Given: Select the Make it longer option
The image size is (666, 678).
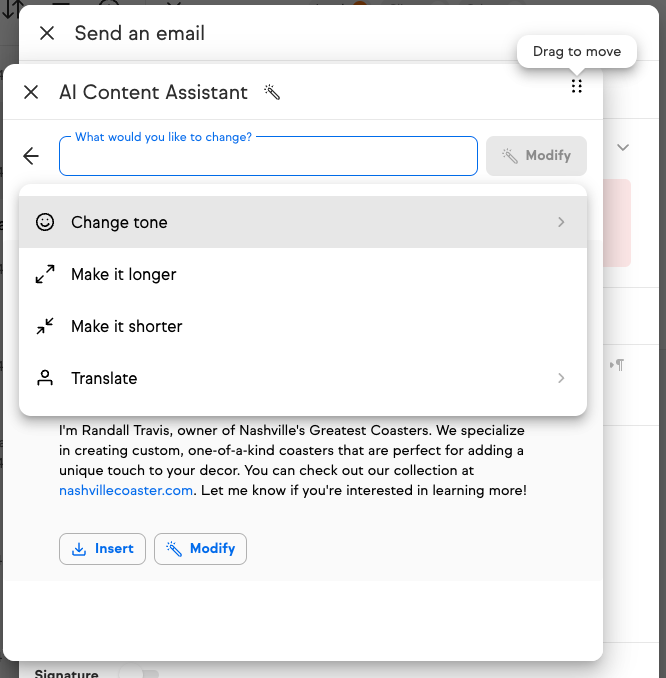Looking at the screenshot, I should point(124,274).
